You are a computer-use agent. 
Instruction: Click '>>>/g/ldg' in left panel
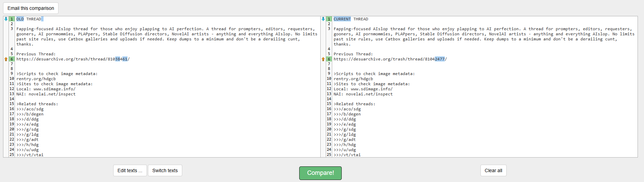coord(28,134)
